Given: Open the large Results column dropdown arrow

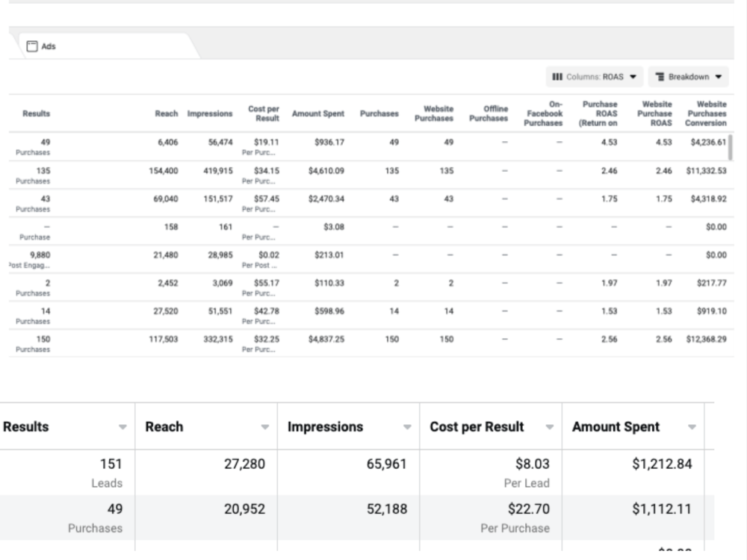Looking at the screenshot, I should click(x=123, y=427).
